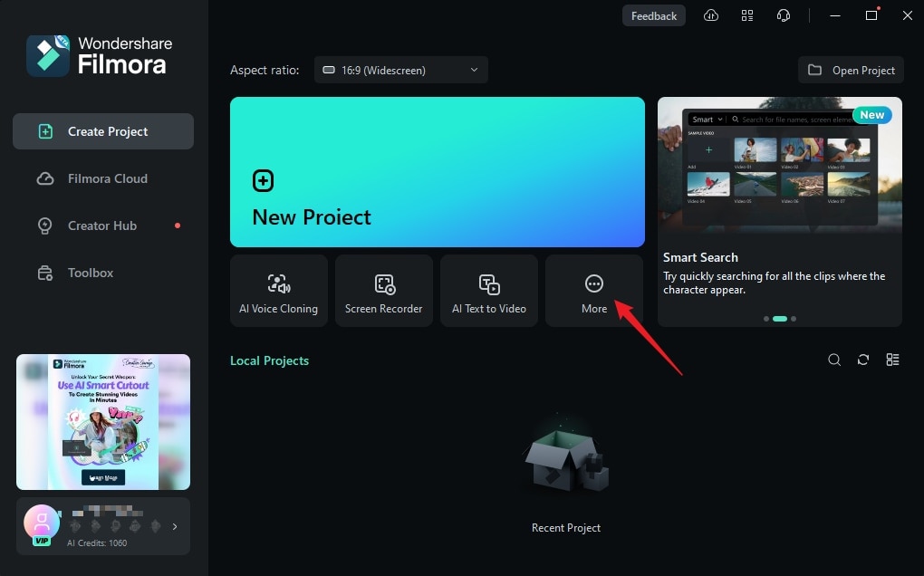Go to Creator Hub
Screen dimensions: 924x576
coord(103,226)
